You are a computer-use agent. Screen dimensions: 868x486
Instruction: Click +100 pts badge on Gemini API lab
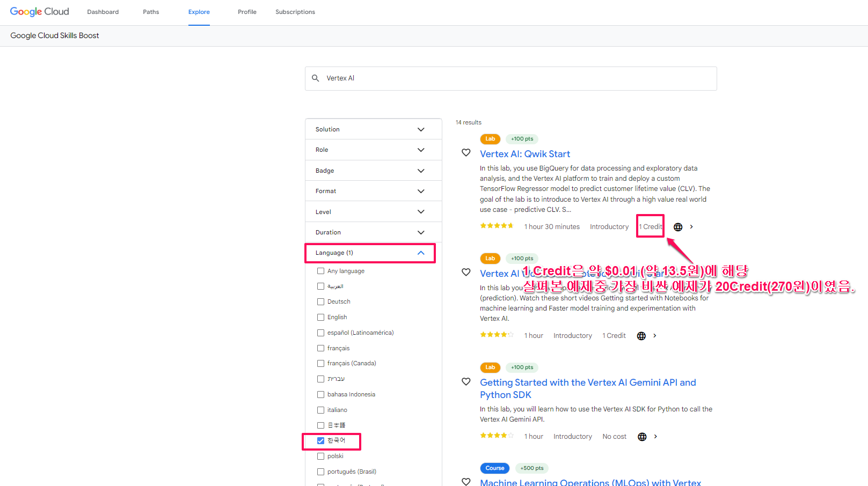click(x=522, y=367)
